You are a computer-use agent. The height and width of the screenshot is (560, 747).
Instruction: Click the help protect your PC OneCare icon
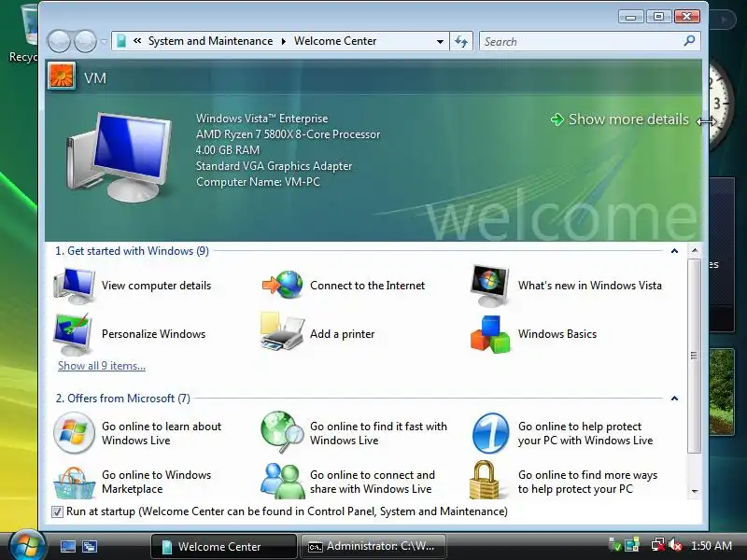(x=491, y=433)
